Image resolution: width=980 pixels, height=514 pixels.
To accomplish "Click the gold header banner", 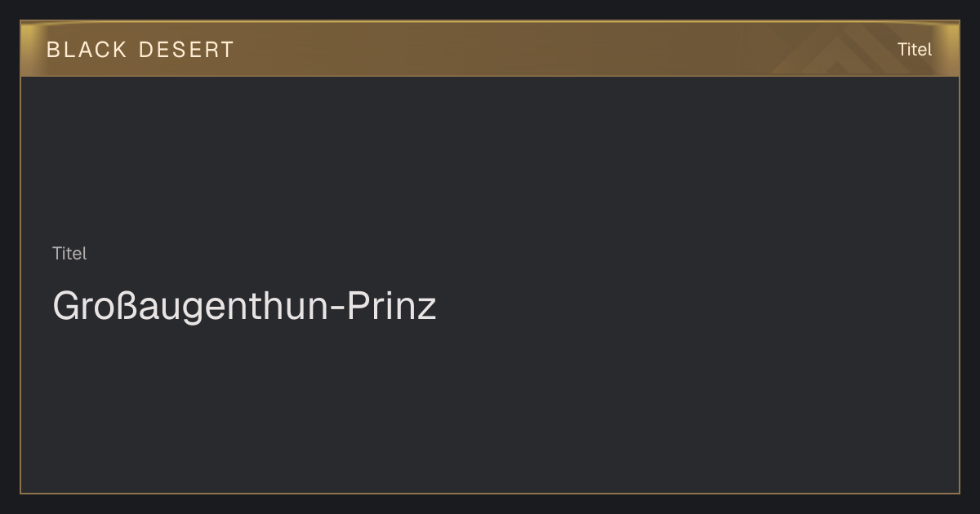I will (490, 49).
